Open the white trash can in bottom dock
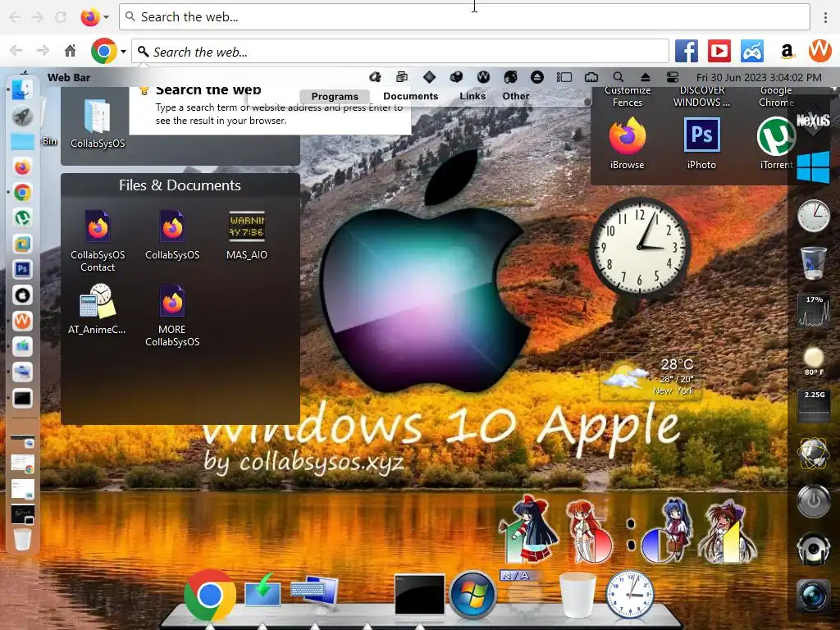Screen dimensions: 840x630 point(577,595)
